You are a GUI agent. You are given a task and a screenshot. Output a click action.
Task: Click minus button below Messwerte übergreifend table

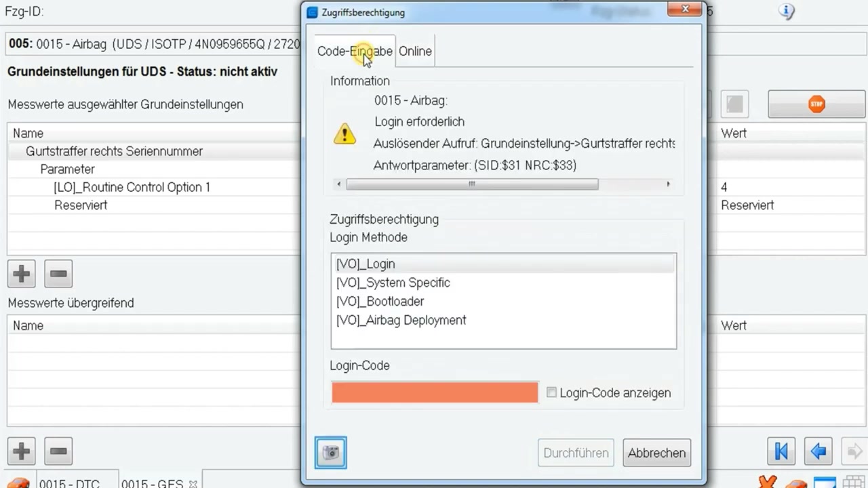tap(58, 451)
